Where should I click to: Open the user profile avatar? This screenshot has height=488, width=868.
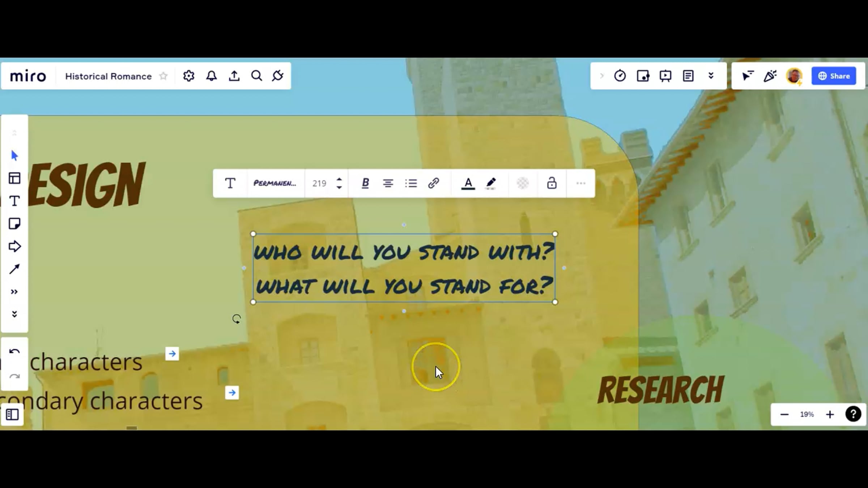pyautogui.click(x=794, y=76)
